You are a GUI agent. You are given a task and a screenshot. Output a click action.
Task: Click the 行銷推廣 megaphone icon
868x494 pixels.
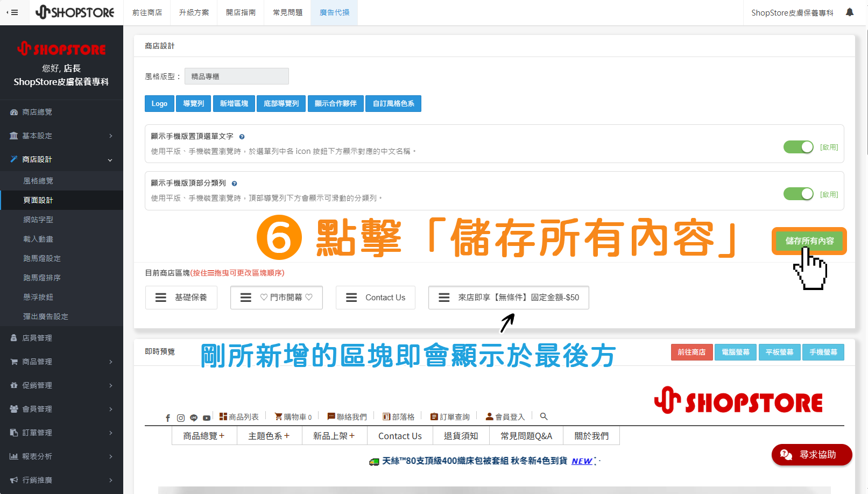tap(14, 480)
